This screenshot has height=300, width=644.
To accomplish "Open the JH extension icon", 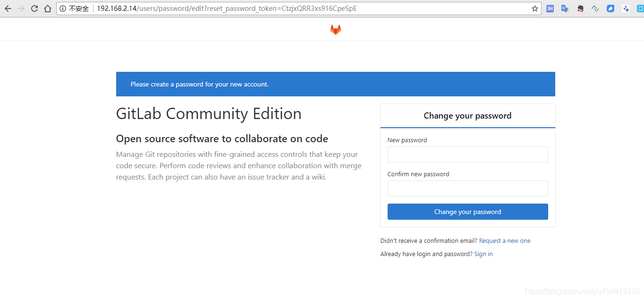I will click(550, 9).
